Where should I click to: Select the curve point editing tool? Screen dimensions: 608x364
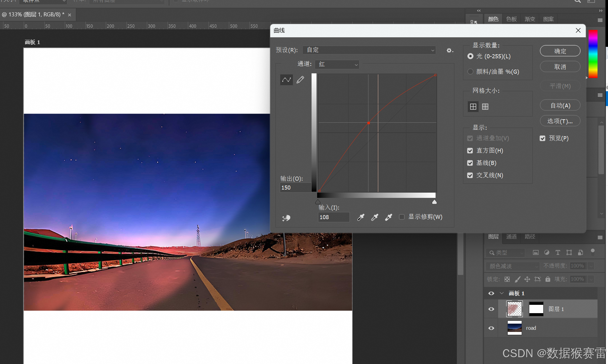point(286,80)
